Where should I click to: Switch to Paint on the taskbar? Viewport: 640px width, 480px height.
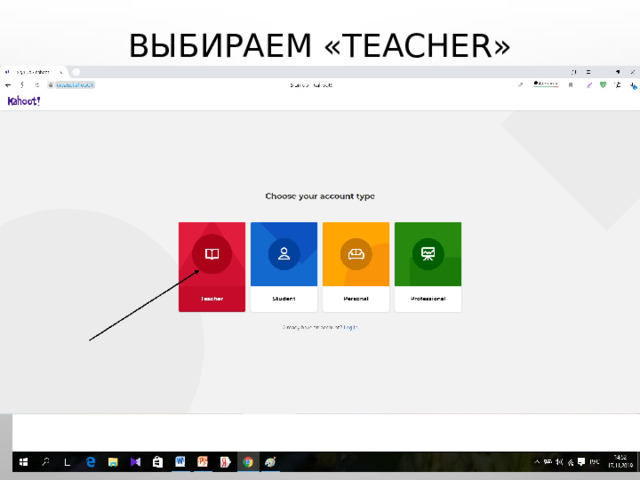270,462
